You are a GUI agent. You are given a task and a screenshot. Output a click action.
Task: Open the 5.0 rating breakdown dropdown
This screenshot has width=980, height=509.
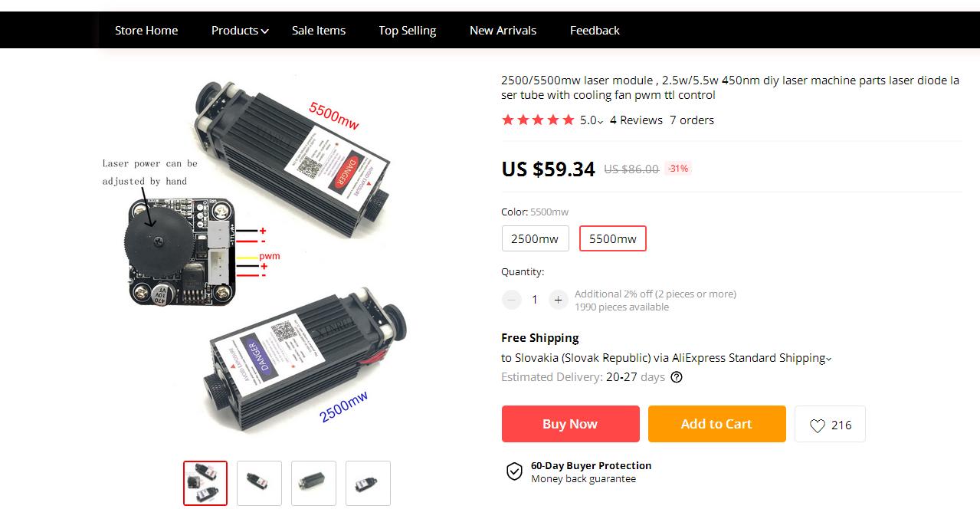coord(592,120)
